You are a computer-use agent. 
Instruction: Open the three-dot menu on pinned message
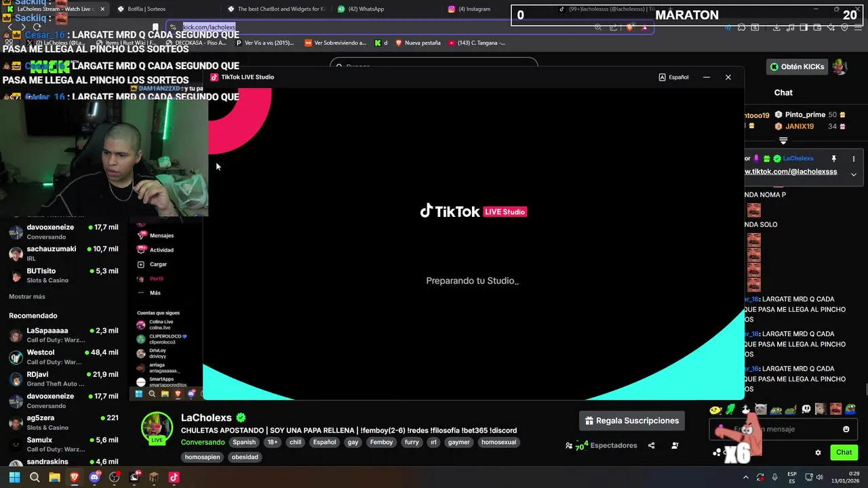coord(854,159)
